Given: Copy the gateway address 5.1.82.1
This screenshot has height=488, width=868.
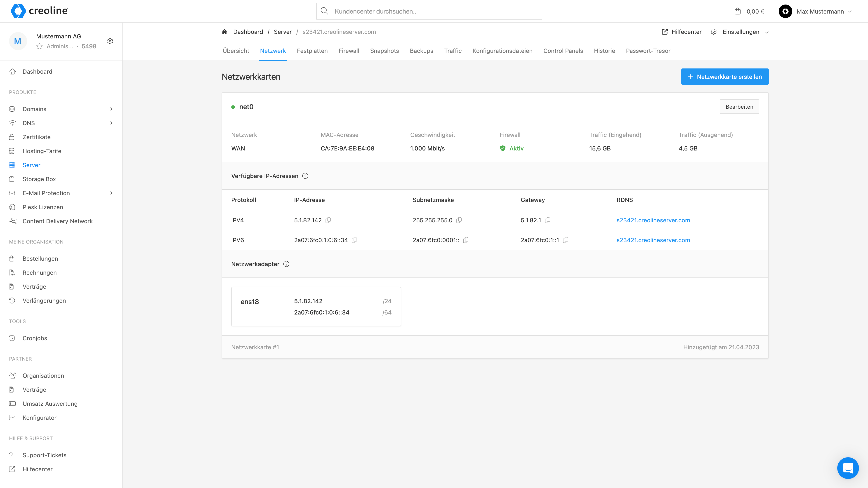Looking at the screenshot, I should pos(547,220).
